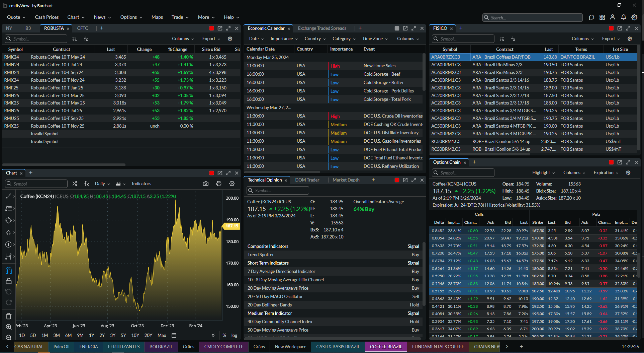The image size is (644, 353).
Task: Select the Fibonacci retracement tool in chart
Action: point(9,208)
